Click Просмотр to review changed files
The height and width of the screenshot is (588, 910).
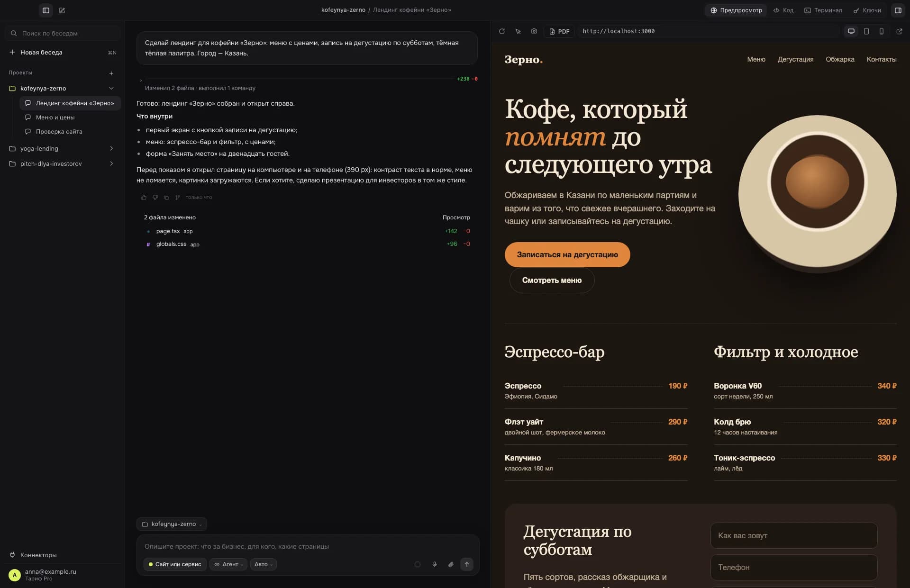point(456,217)
